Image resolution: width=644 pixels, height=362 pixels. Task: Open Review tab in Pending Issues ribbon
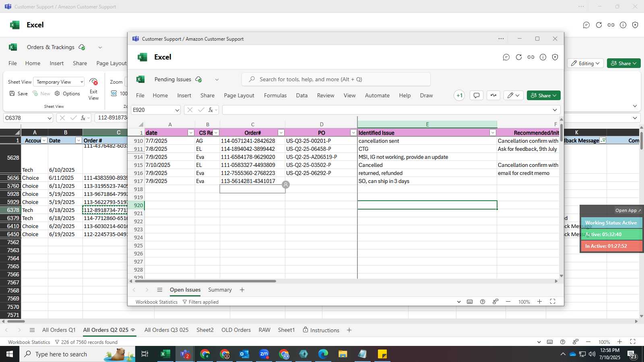point(326,95)
